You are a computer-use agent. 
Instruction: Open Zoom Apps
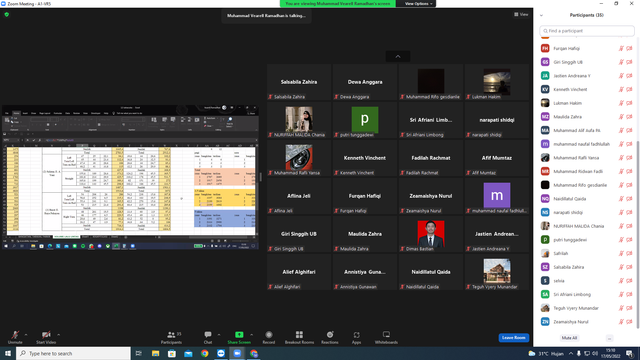pyautogui.click(x=356, y=338)
